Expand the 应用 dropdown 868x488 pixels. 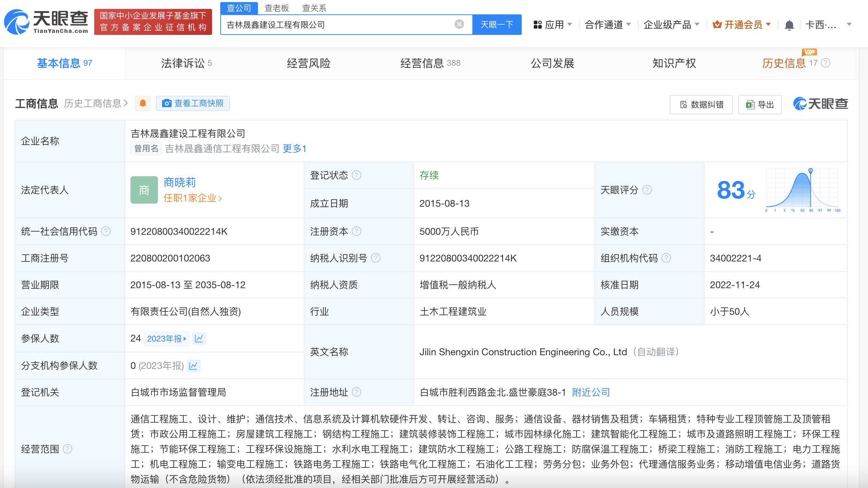click(x=553, y=25)
